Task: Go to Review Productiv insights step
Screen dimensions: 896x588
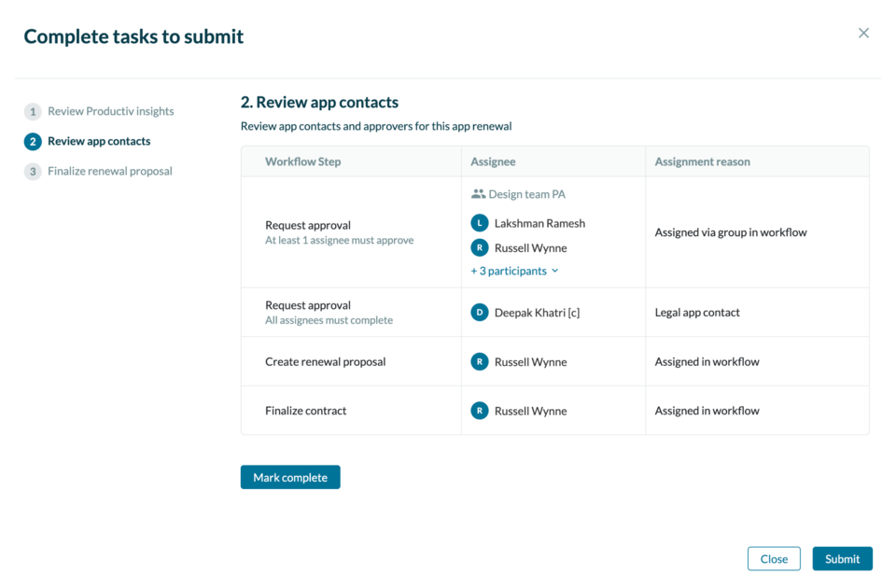Action: coord(110,112)
